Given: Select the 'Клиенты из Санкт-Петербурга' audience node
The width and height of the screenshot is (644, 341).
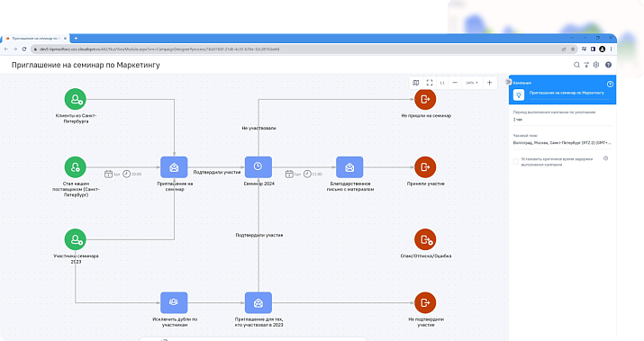Looking at the screenshot, I should (75, 99).
